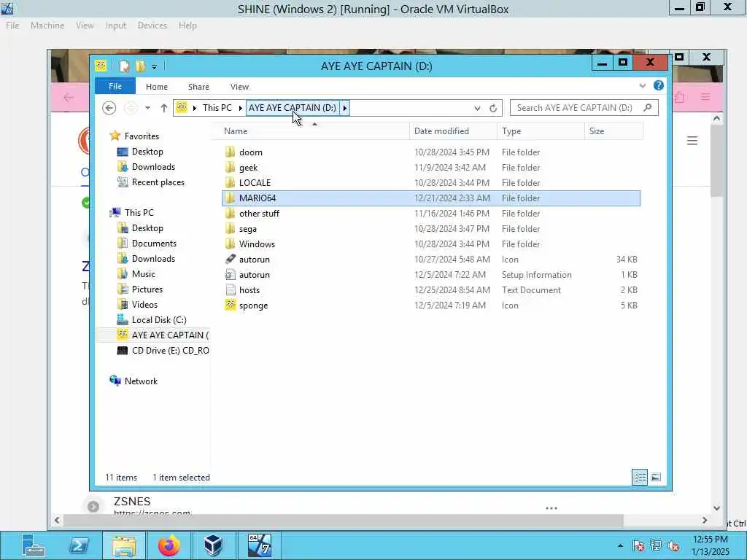Open root breadcrumb dropdown arrow
Image resolution: width=747 pixels, height=560 pixels.
coord(195,108)
